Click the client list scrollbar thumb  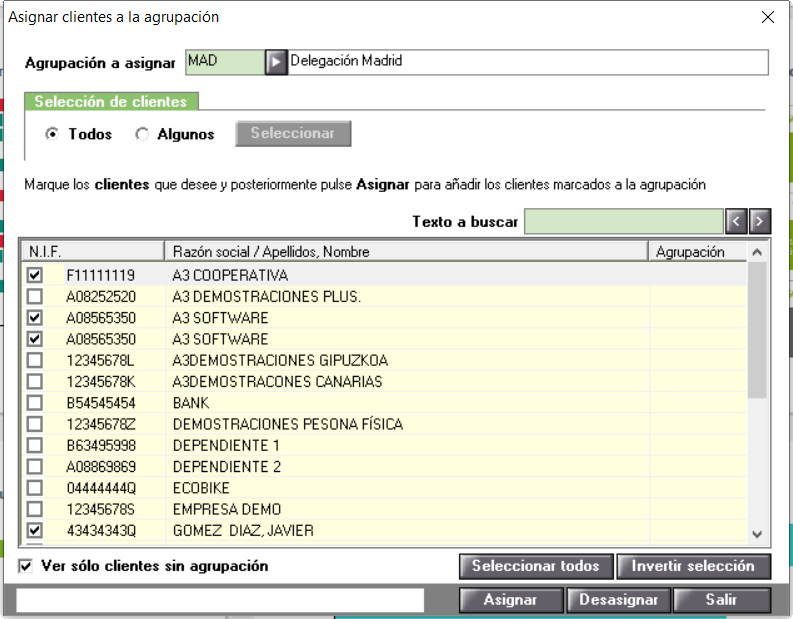click(757, 330)
